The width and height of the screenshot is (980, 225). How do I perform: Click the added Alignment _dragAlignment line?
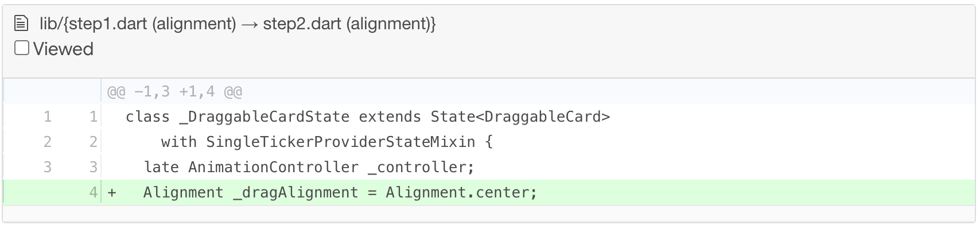click(x=340, y=192)
